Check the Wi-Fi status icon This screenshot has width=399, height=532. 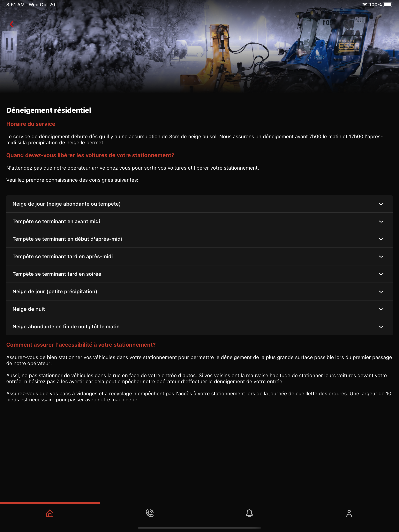point(365,4)
